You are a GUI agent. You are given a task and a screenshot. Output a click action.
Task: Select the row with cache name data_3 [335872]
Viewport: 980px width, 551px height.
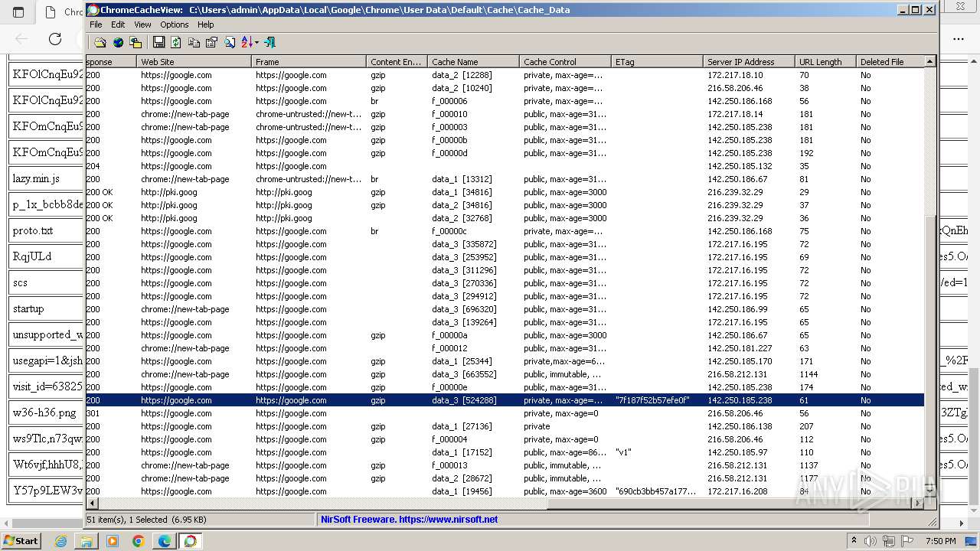pos(505,244)
